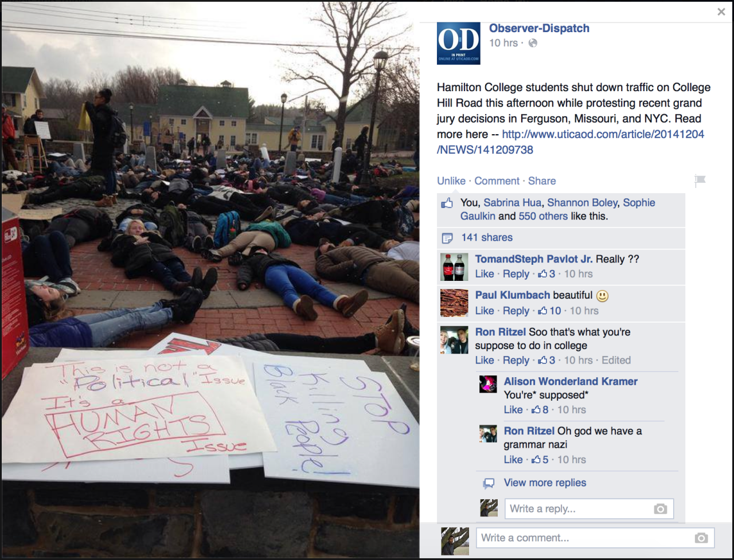The image size is (734, 560).
Task: Click the shares icon beside 141 shares
Action: tap(447, 238)
